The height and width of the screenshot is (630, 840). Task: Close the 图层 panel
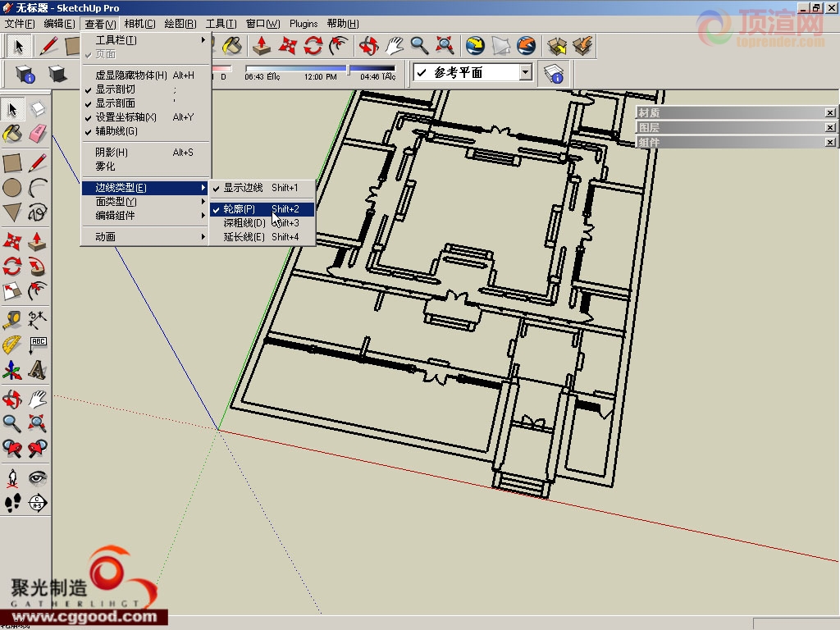point(830,127)
